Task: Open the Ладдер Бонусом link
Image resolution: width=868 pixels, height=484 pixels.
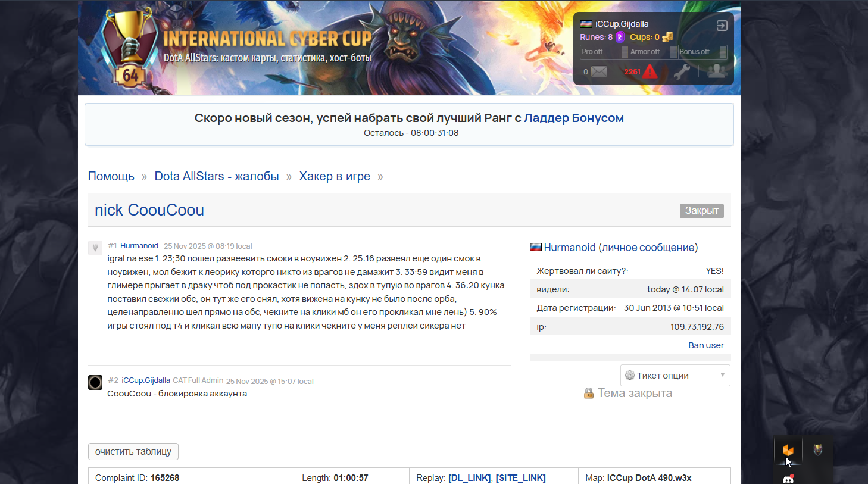Action: click(x=574, y=118)
